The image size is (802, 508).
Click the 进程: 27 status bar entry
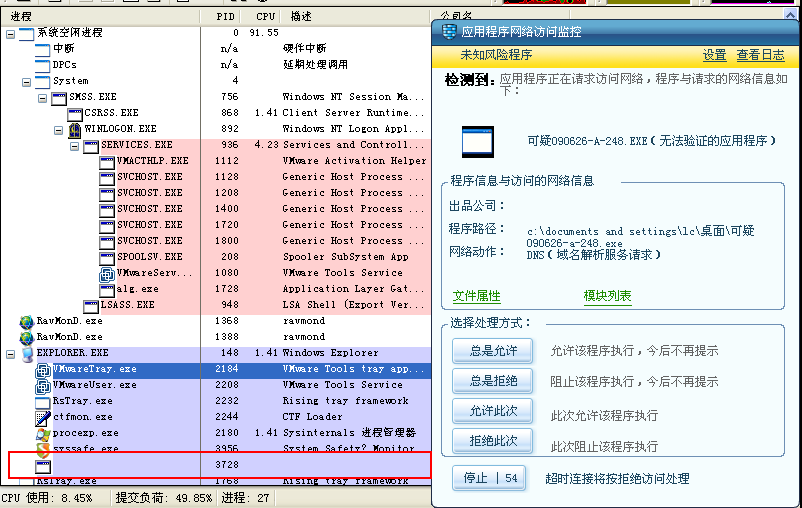246,498
